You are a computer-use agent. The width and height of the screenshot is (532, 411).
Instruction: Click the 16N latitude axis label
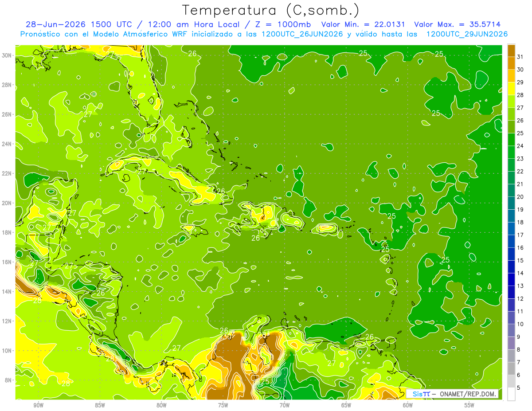pos(7,262)
